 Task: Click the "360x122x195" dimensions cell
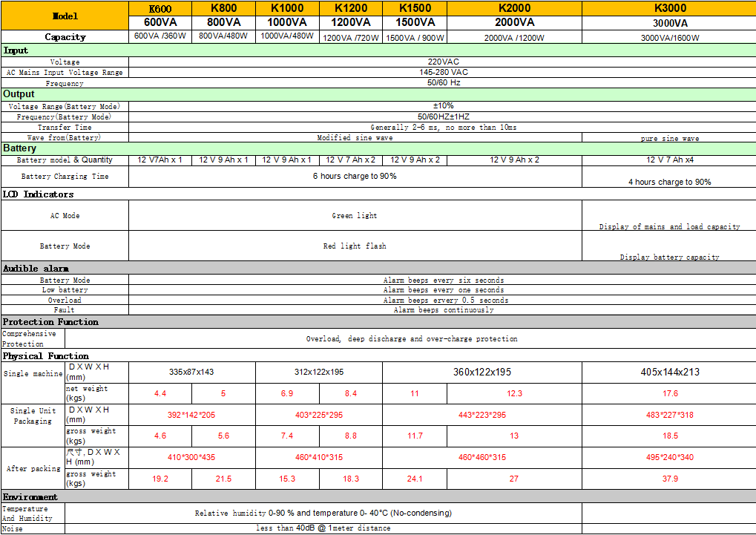[x=482, y=372]
